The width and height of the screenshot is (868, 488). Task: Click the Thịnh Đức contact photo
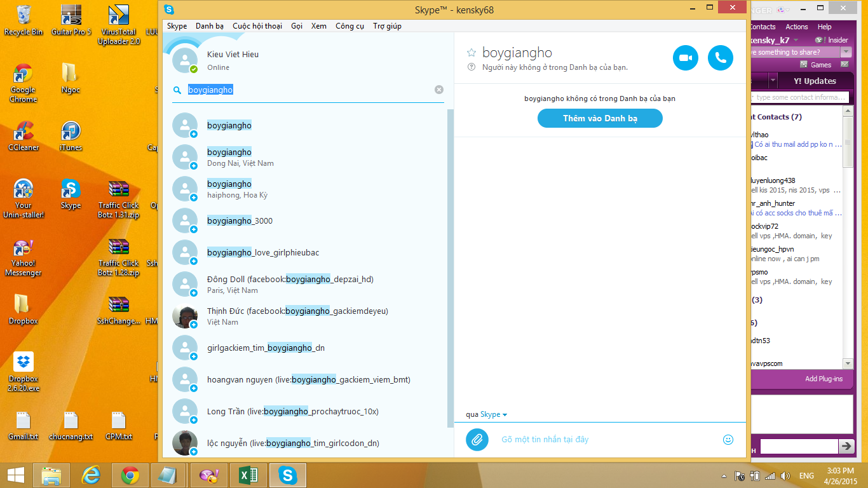[x=185, y=316]
